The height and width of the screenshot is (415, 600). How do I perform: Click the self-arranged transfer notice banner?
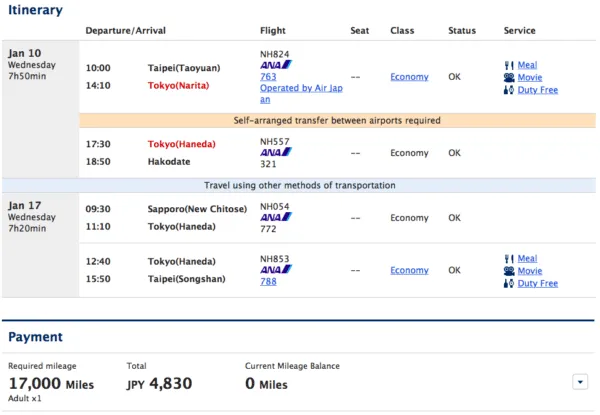(x=337, y=120)
